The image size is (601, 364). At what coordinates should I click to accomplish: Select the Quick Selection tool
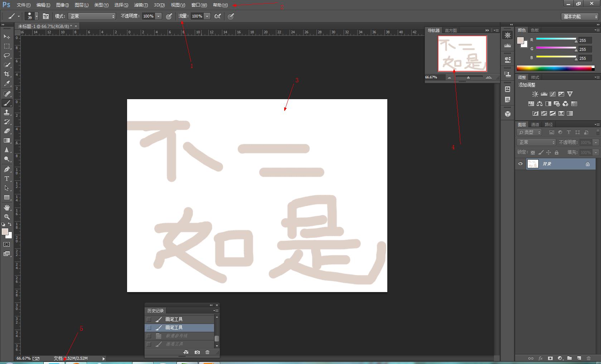[7, 65]
